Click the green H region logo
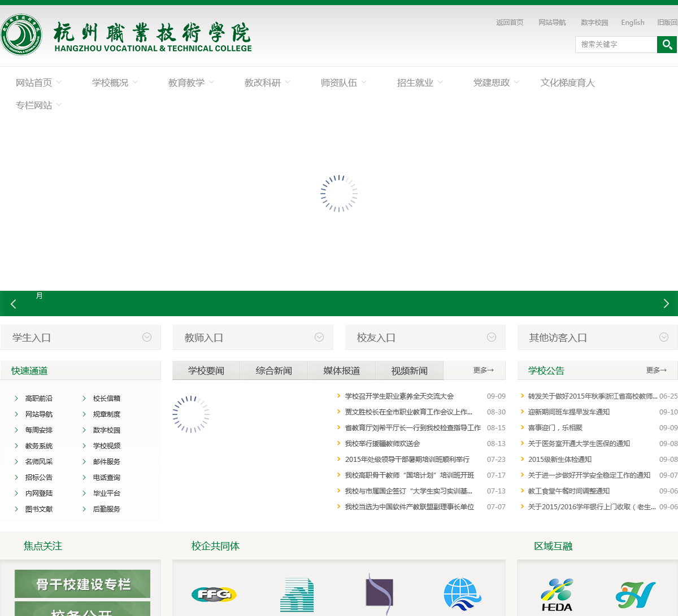 636,595
